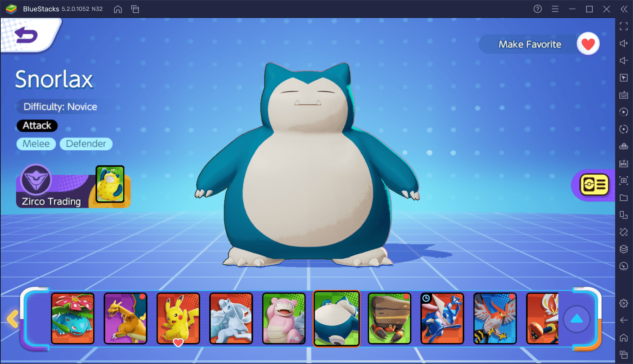Decrease volume in sidebar
Image resolution: width=633 pixels, height=364 pixels.
(x=624, y=60)
